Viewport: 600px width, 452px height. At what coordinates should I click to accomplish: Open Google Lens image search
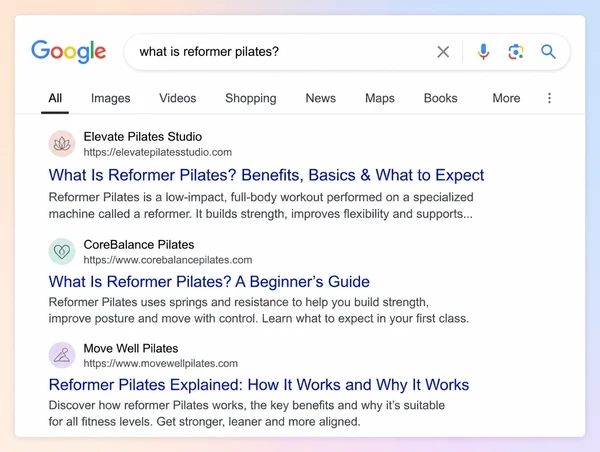516,52
